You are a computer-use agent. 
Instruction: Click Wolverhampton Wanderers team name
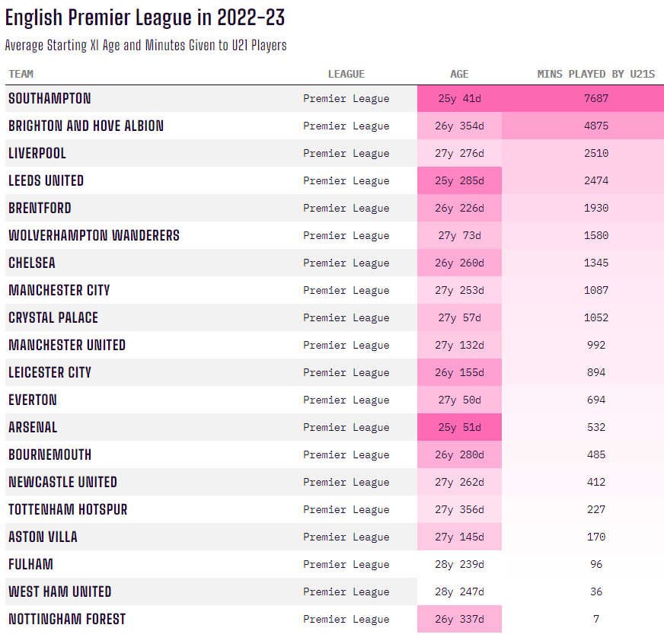[94, 235]
